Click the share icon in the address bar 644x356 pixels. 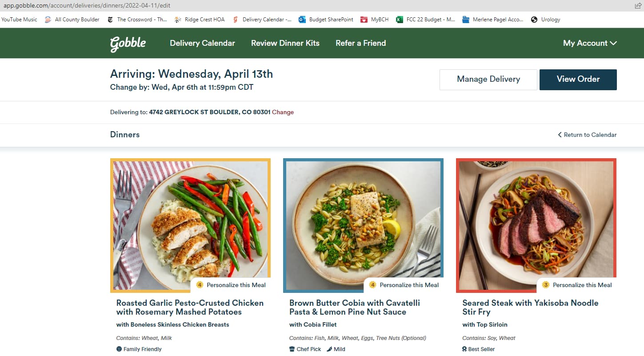pyautogui.click(x=638, y=6)
